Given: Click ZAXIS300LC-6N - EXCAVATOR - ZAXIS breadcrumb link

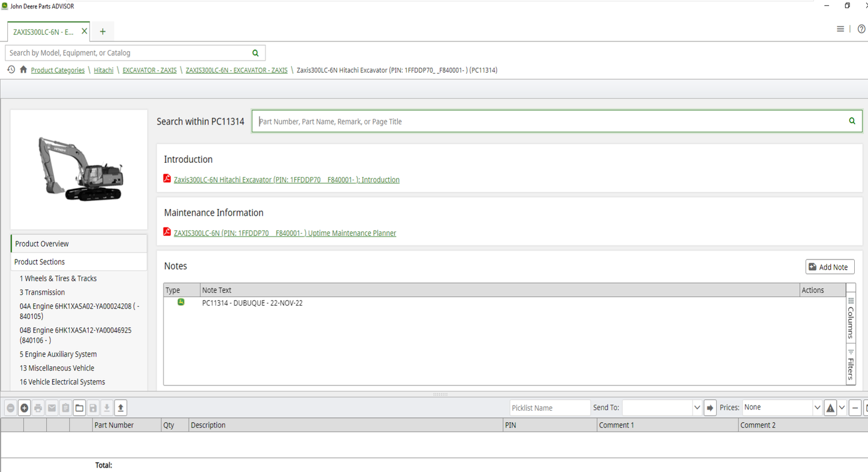Looking at the screenshot, I should point(237,70).
